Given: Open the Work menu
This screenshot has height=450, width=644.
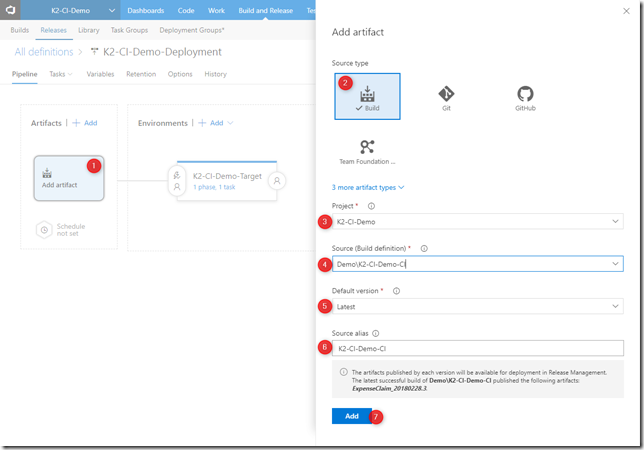Looking at the screenshot, I should click(x=216, y=10).
